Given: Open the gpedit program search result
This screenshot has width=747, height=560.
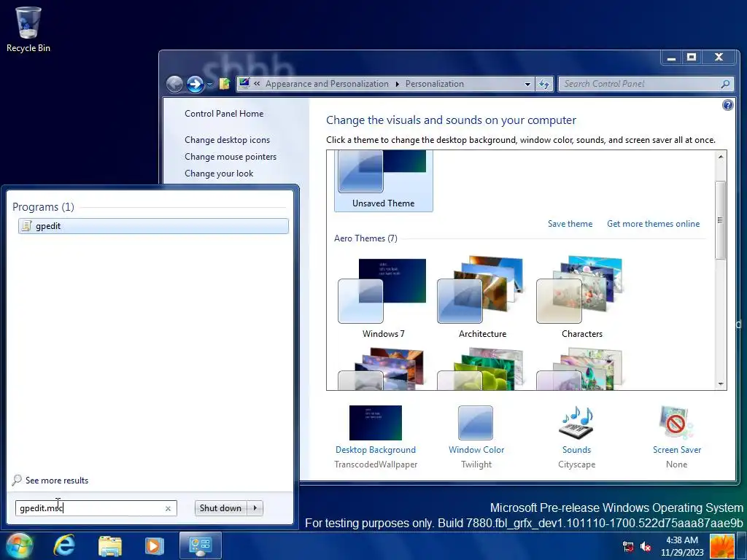Looking at the screenshot, I should pyautogui.click(x=153, y=226).
